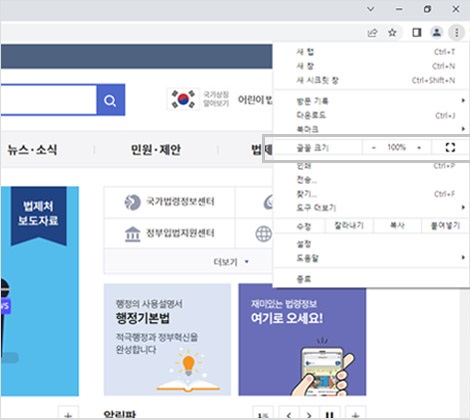
Task: Click into the website search input field
Action: point(49,100)
